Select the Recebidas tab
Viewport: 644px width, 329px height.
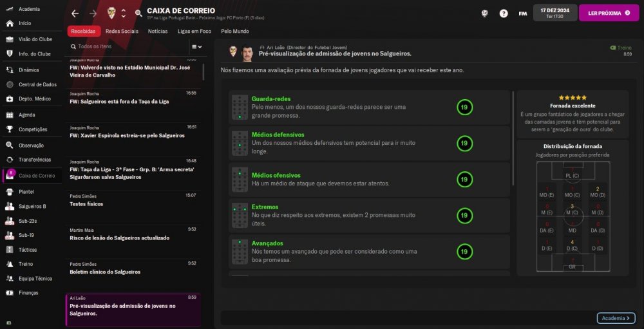pyautogui.click(x=84, y=31)
